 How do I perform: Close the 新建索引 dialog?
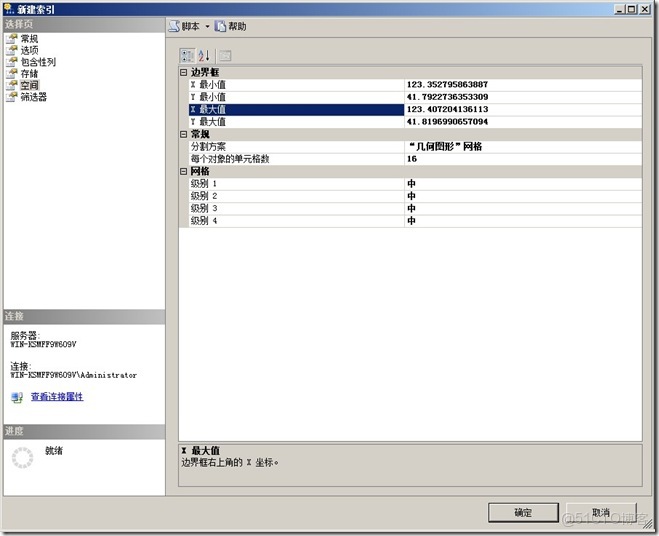[x=645, y=9]
